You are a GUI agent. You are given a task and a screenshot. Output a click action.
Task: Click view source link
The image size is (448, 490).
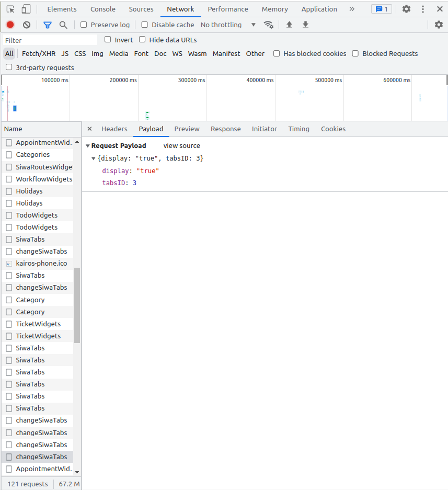point(181,145)
